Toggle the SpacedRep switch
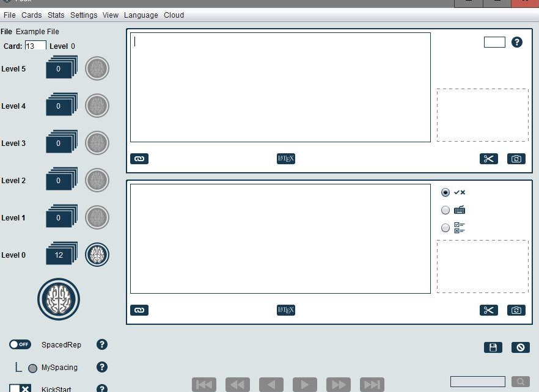539x392 pixels. pos(20,344)
